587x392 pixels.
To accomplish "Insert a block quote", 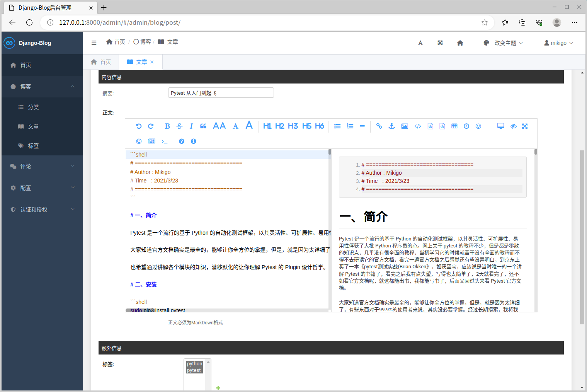I will click(x=203, y=126).
